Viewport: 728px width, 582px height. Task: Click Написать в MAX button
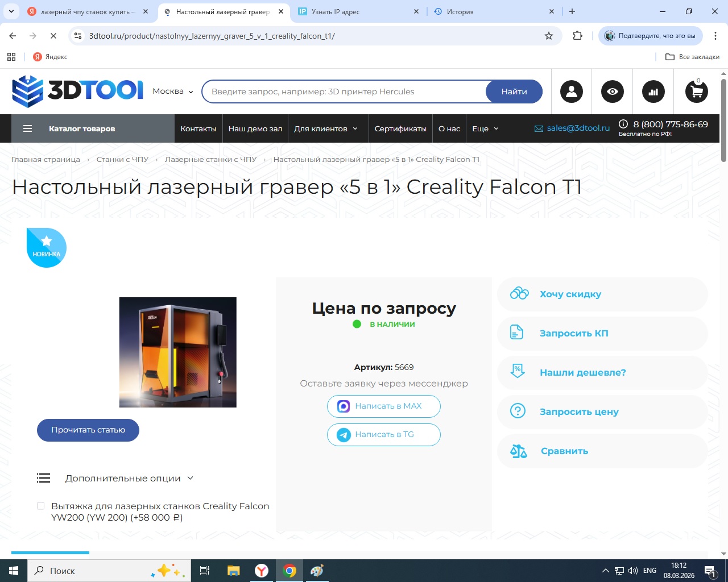[x=384, y=406]
